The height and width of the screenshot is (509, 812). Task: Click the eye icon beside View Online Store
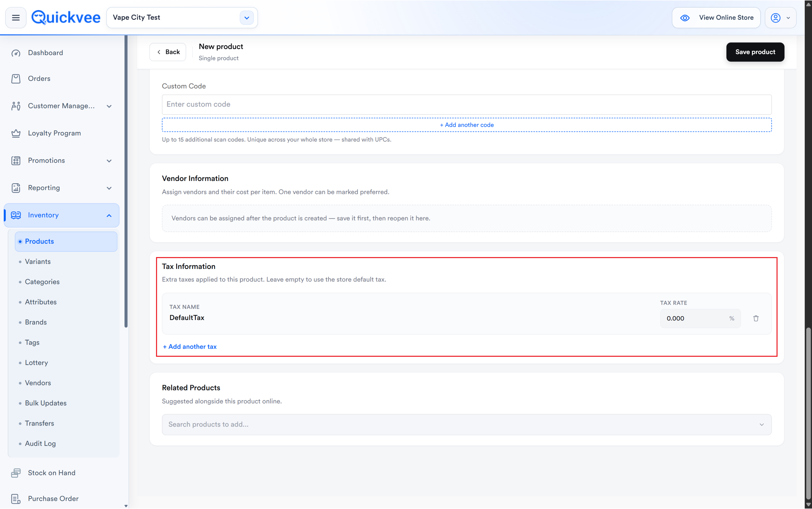pos(685,18)
